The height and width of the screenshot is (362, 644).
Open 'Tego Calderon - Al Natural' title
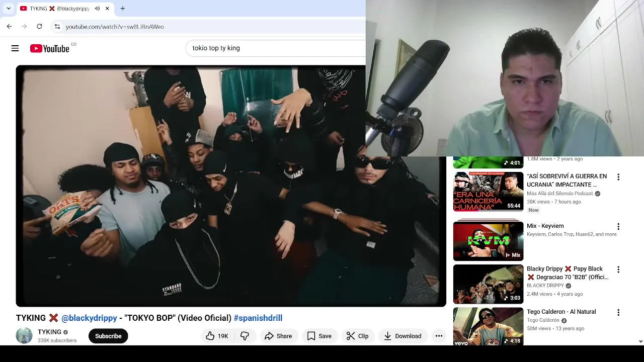pos(561,312)
